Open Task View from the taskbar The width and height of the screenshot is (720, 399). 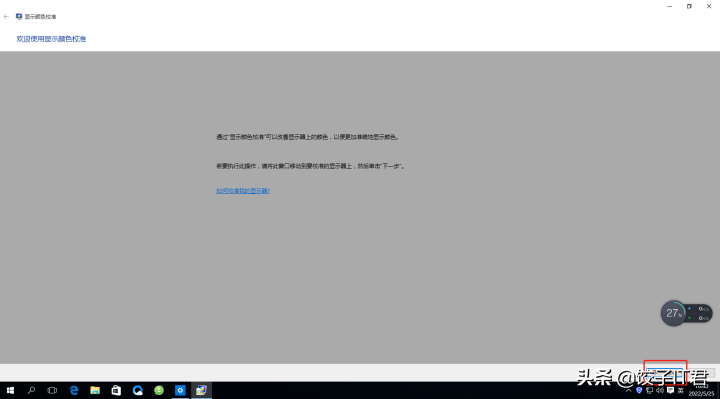coord(52,390)
